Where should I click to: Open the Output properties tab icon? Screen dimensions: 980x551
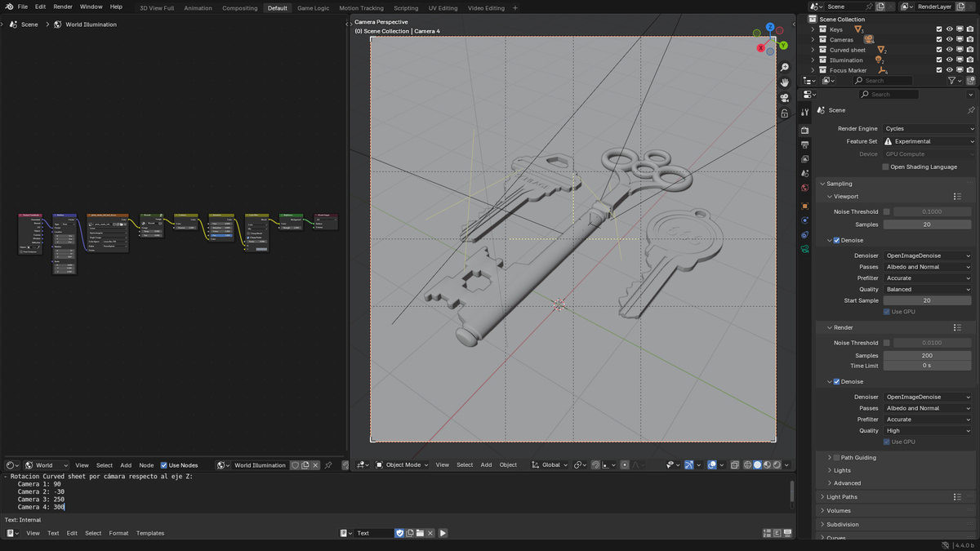pyautogui.click(x=805, y=144)
